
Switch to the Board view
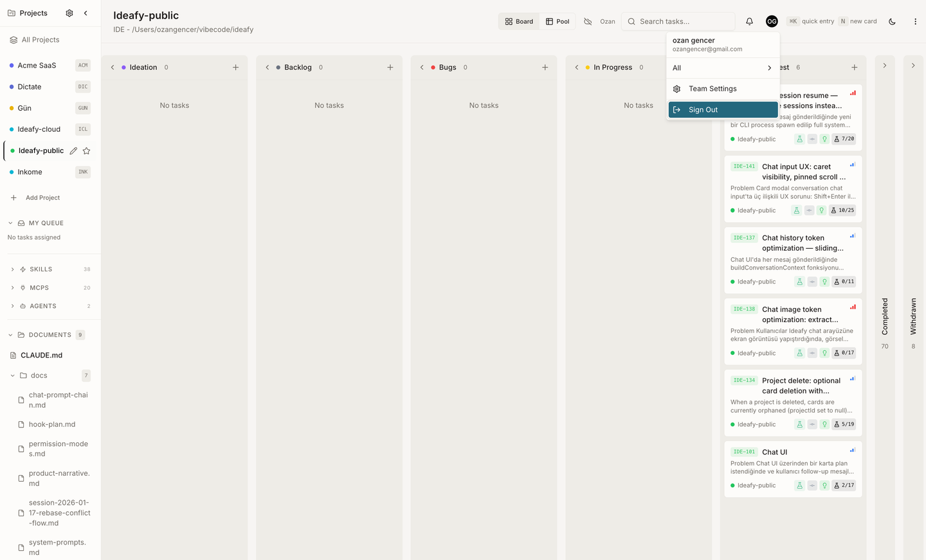click(x=519, y=21)
